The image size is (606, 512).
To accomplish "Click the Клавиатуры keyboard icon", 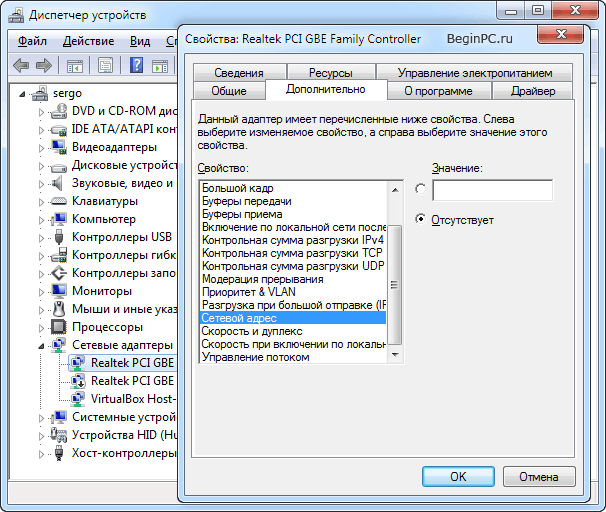I will (59, 201).
